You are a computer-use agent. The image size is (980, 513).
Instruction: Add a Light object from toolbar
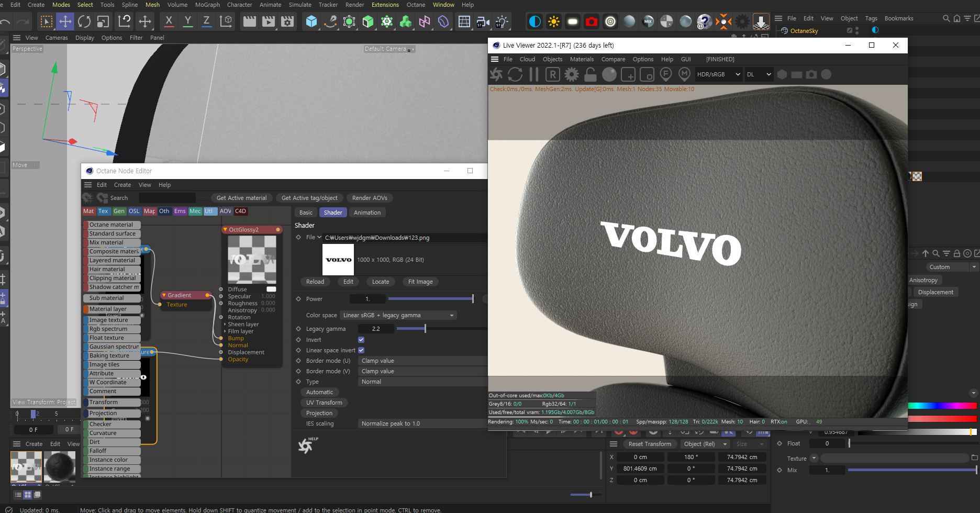[x=502, y=21]
